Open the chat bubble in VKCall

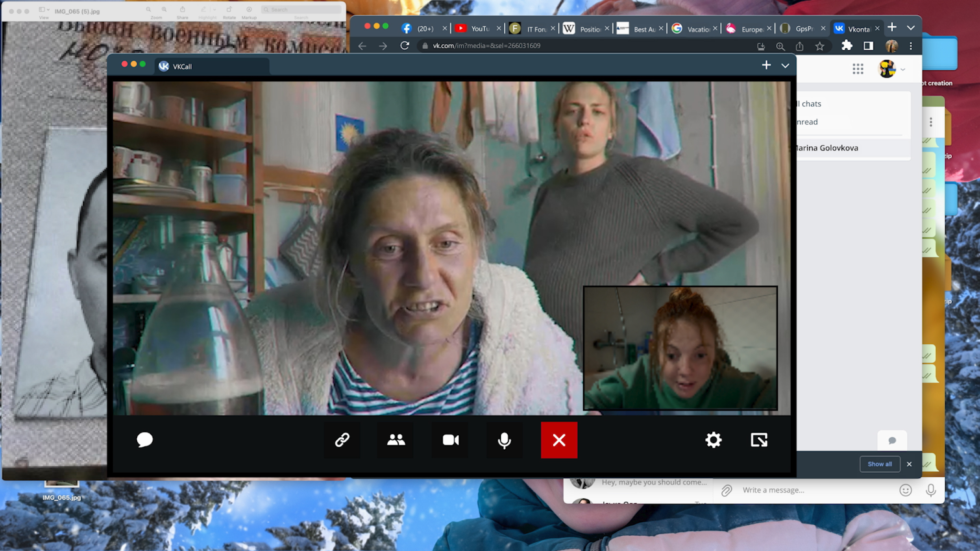(144, 440)
